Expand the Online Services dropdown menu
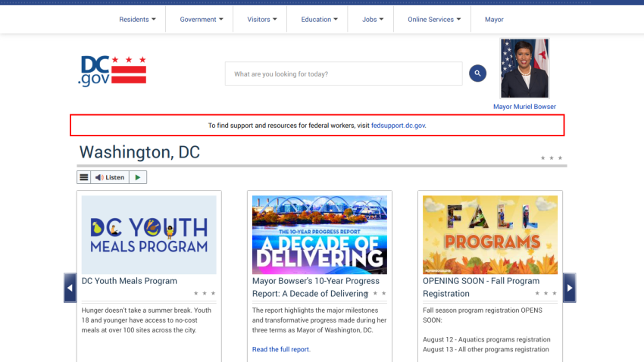Image resolution: width=644 pixels, height=362 pixels. click(434, 19)
